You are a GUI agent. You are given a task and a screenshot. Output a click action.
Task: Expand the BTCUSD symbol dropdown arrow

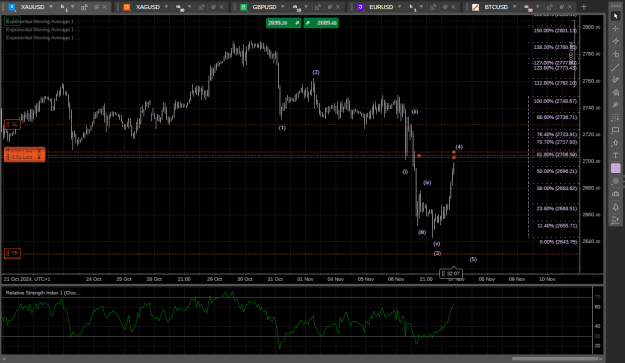pos(515,7)
